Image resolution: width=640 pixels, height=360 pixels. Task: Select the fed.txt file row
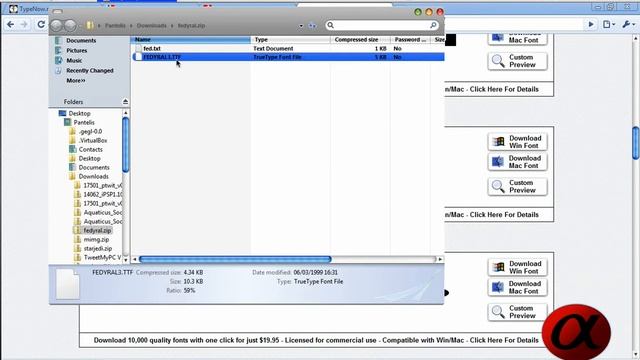pyautogui.click(x=288, y=48)
